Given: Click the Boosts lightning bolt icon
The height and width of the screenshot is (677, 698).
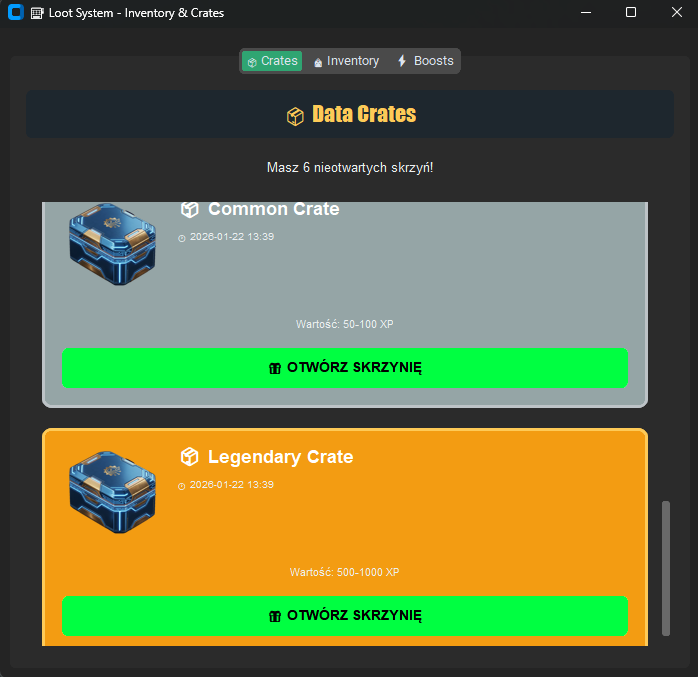Looking at the screenshot, I should (x=402, y=61).
